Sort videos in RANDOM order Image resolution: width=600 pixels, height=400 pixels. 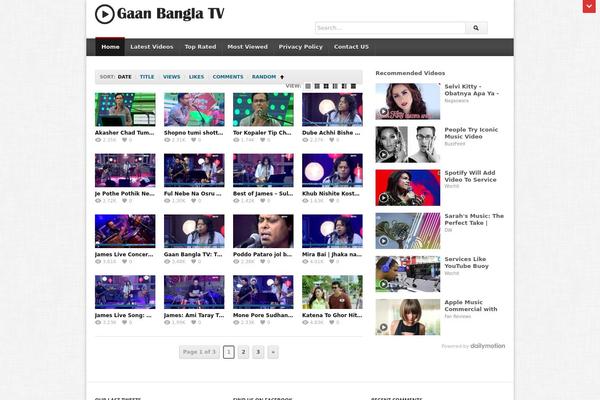(264, 77)
